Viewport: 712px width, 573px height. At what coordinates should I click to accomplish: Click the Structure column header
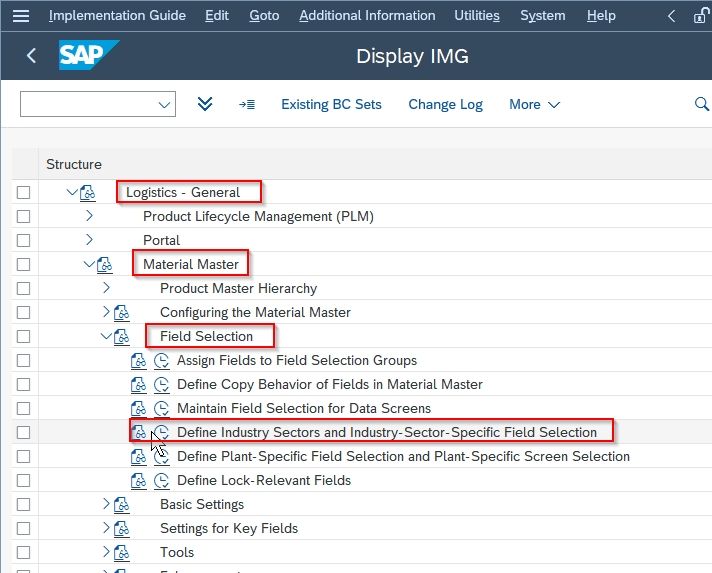(x=74, y=164)
